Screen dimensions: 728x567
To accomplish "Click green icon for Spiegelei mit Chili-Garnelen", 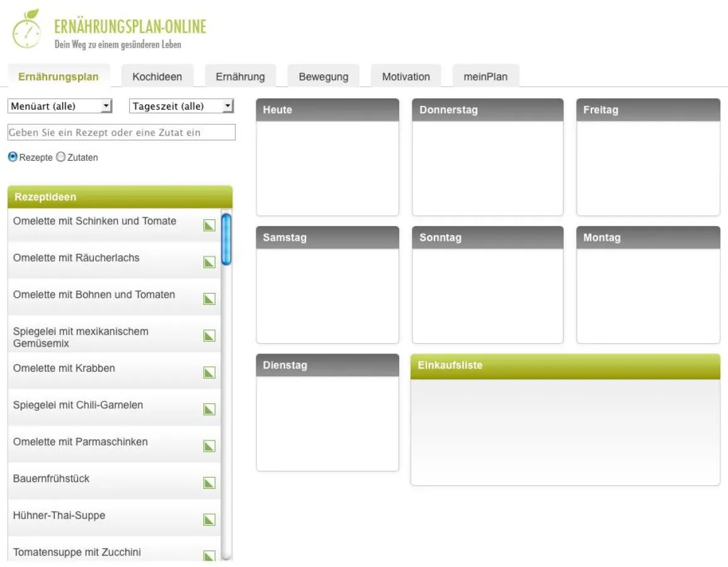I will coord(209,409).
